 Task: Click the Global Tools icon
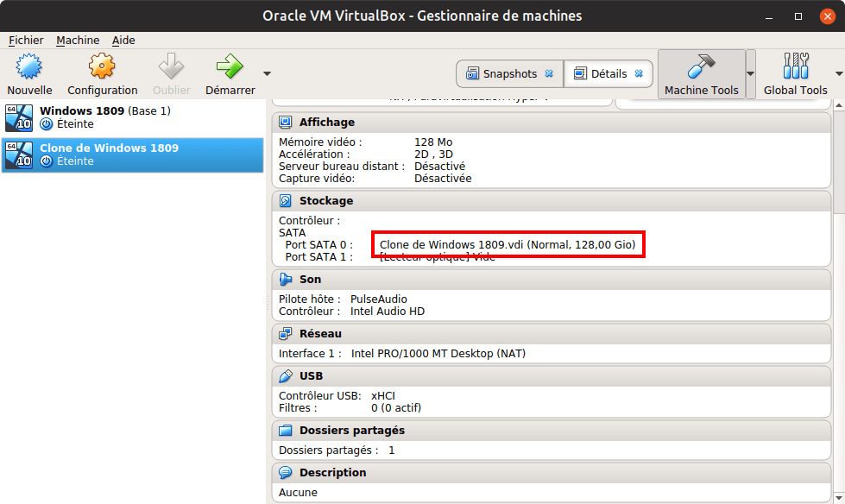tap(796, 66)
